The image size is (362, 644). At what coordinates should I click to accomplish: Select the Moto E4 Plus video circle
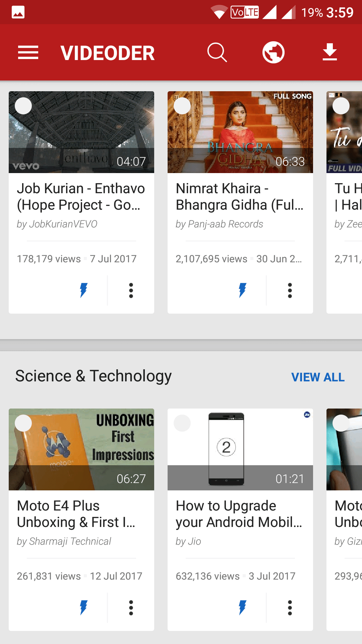tap(23, 423)
